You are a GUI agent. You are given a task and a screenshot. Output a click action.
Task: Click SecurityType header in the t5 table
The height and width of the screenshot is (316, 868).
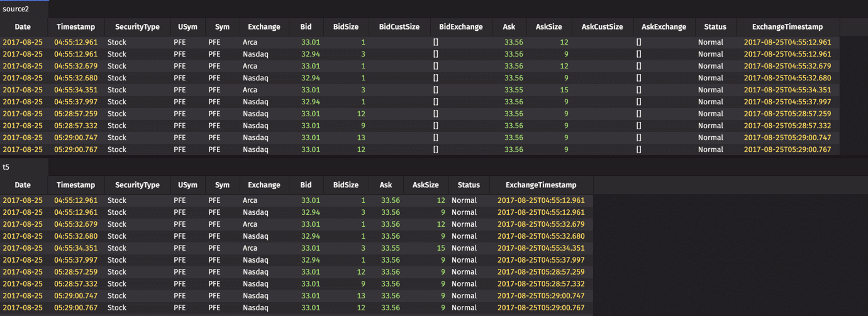pos(137,185)
